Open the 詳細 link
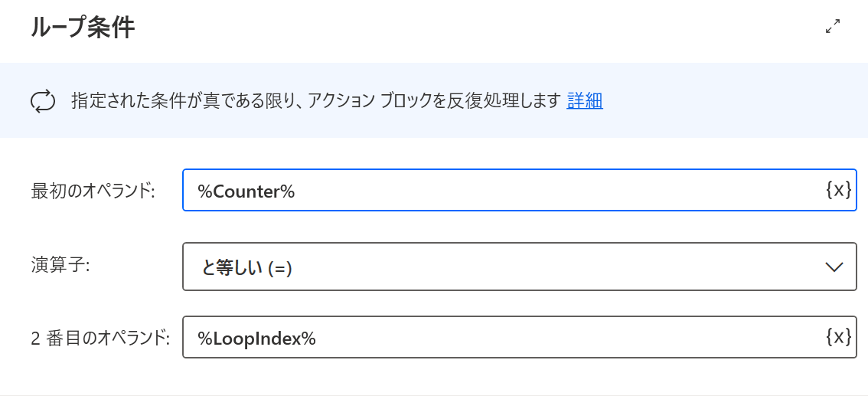Screen dimensions: 868x396 [585, 100]
